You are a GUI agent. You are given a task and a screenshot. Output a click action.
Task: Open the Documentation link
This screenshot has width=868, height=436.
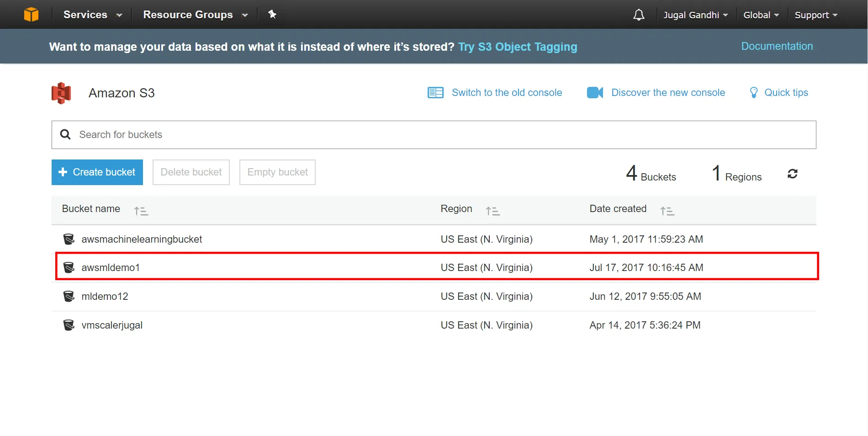click(x=777, y=46)
